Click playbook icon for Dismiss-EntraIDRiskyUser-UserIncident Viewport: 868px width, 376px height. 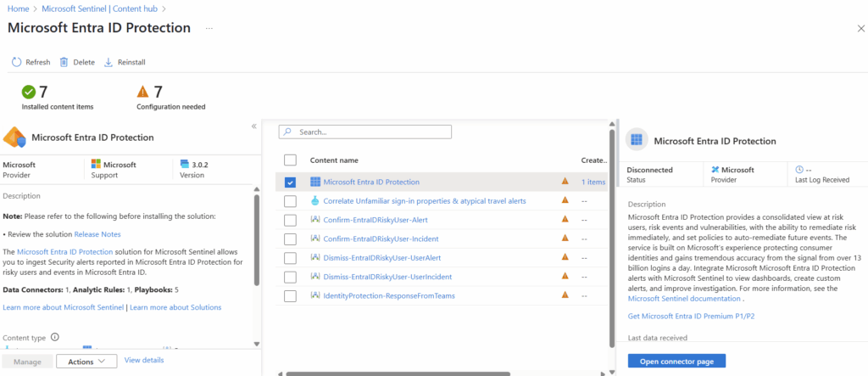pos(315,276)
